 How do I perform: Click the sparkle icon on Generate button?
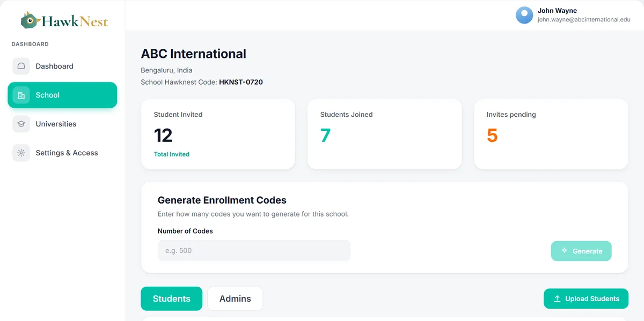tap(564, 251)
